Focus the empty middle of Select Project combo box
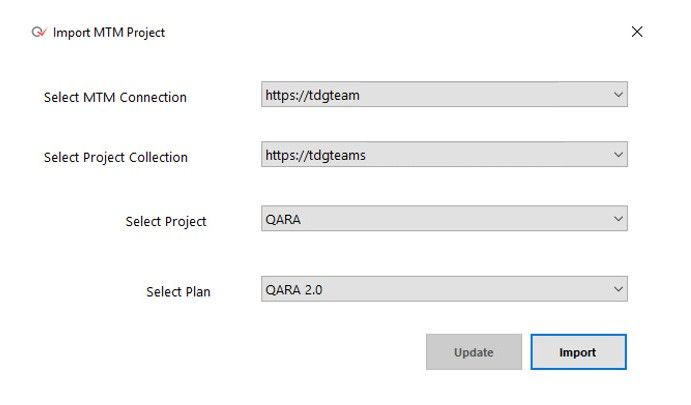This screenshot has width=691, height=405. [456, 219]
